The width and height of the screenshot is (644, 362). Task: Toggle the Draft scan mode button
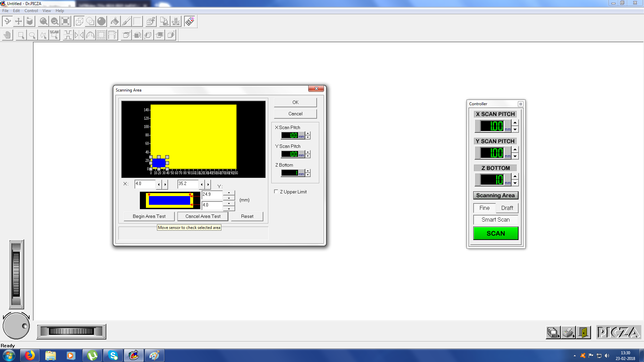[x=507, y=208]
